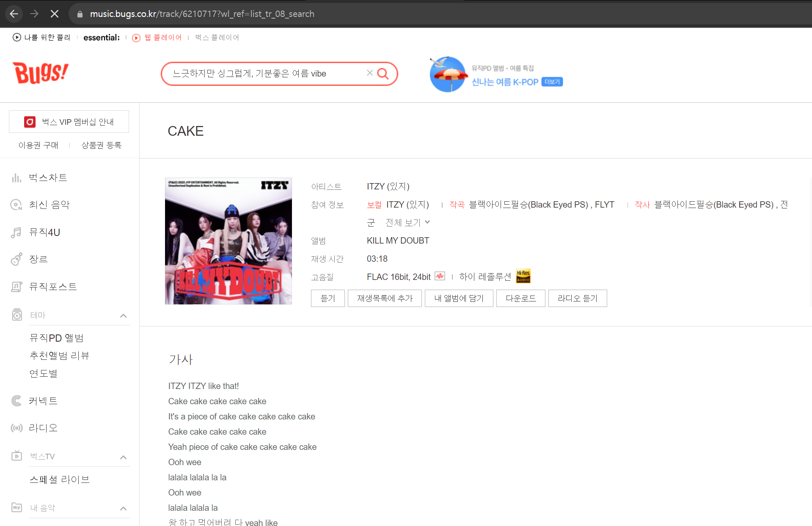Open composer FLYT link
The width and height of the screenshot is (812, 526).
(x=605, y=205)
